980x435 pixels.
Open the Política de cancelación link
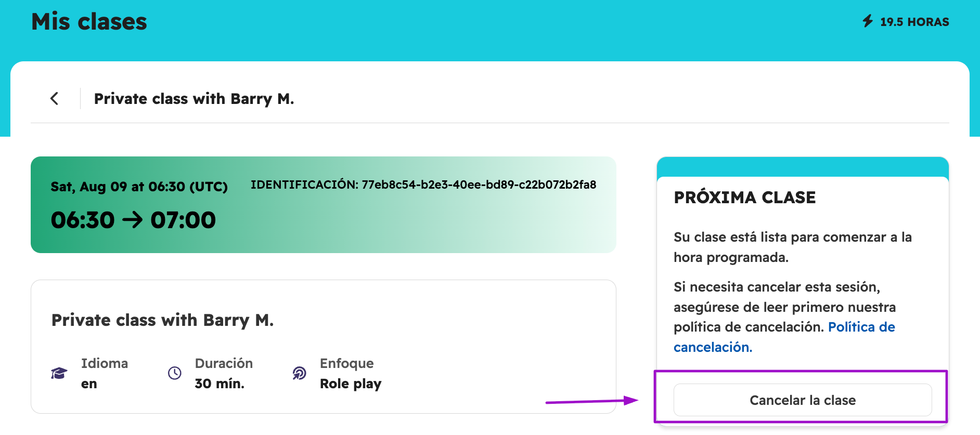click(x=784, y=337)
